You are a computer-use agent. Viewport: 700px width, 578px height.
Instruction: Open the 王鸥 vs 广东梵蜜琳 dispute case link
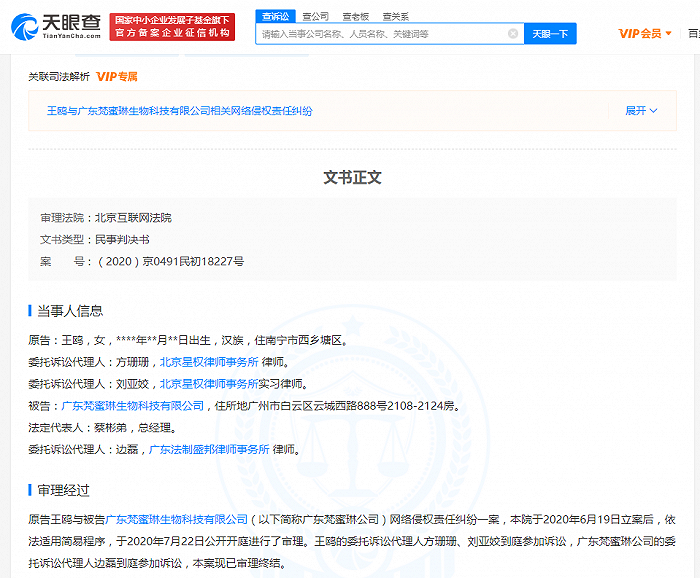[179, 111]
